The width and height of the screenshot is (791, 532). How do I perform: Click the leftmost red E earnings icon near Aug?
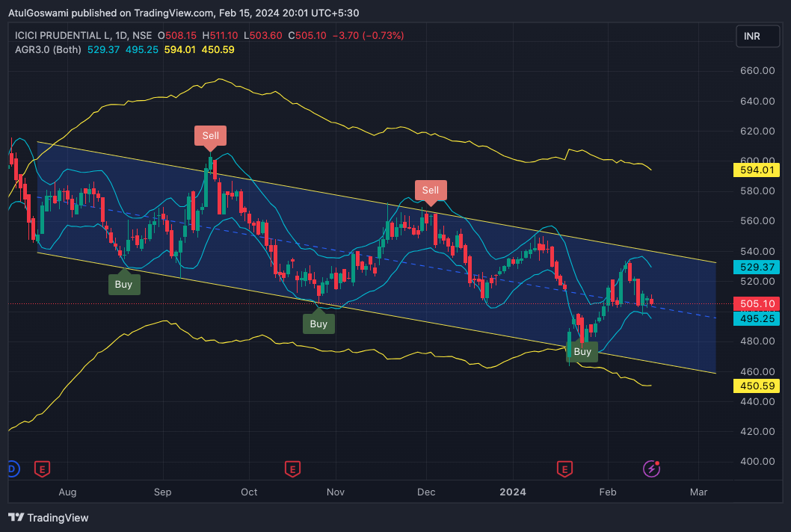42,469
